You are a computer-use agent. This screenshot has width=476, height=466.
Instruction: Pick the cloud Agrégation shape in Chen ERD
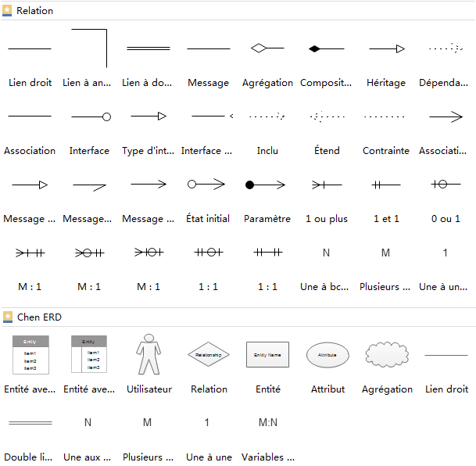pos(387,354)
